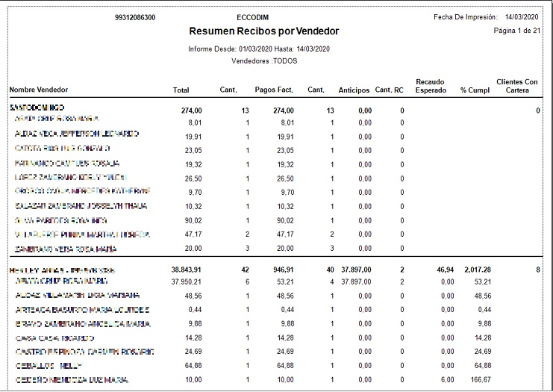Click the 'Página 1 de 21' page indicator
This screenshot has height=392, width=553.
pos(516,31)
